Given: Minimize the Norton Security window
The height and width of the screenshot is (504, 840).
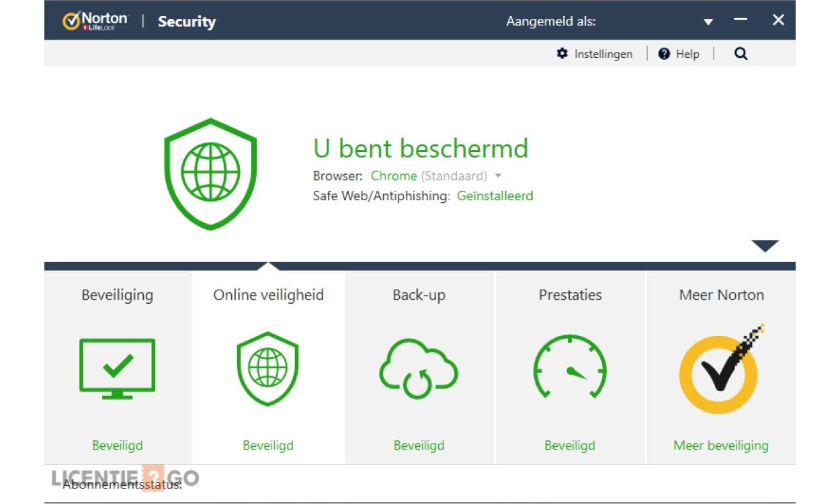Looking at the screenshot, I should click(x=741, y=20).
